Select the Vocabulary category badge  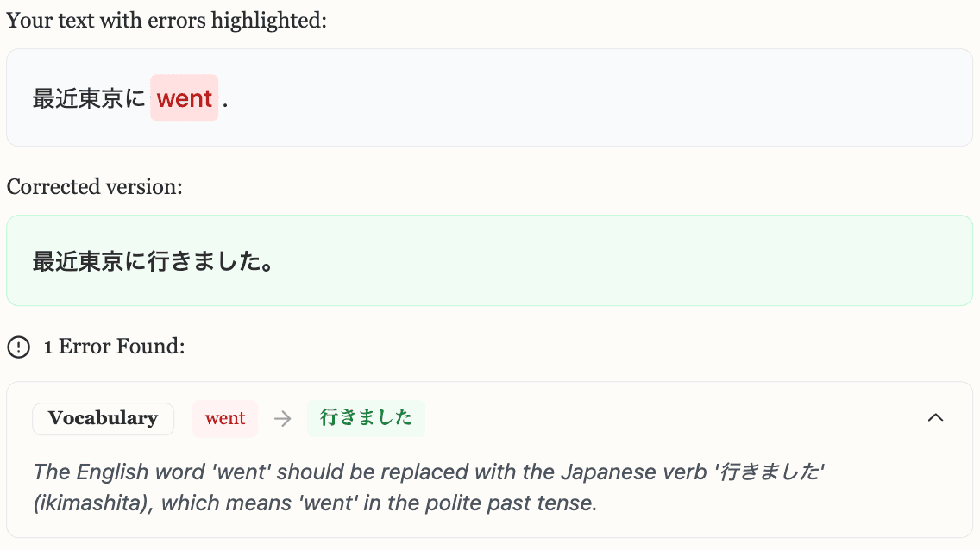pos(103,418)
